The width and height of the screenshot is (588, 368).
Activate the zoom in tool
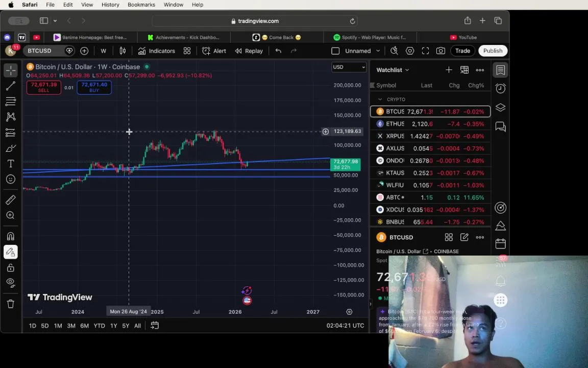click(11, 215)
